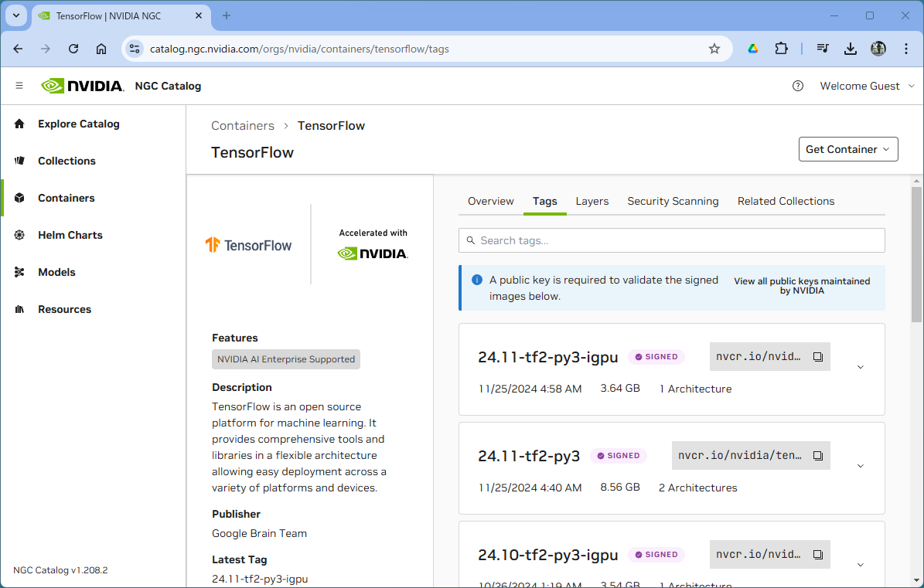
Task: Switch to the Security Scanning tab
Action: tap(673, 201)
